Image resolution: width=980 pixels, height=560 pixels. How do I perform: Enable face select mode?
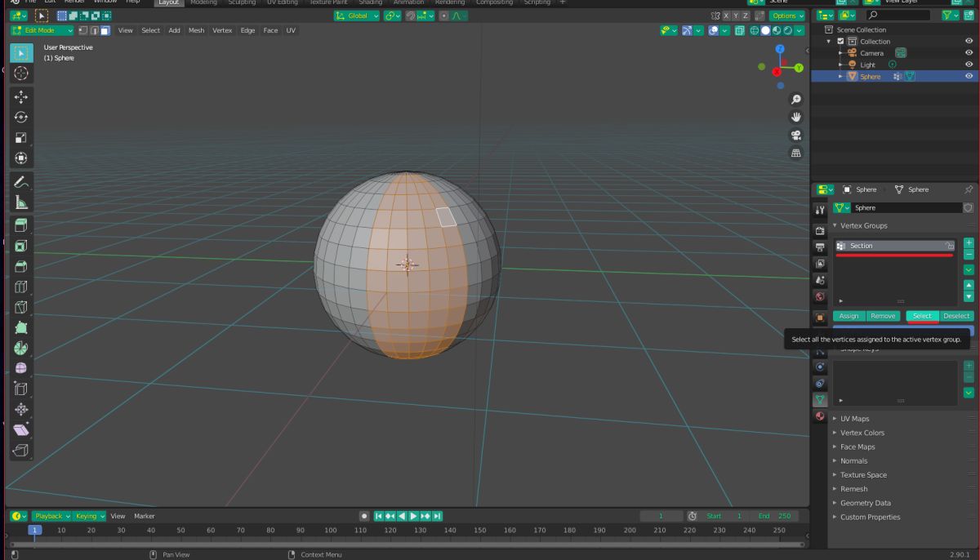tap(105, 30)
